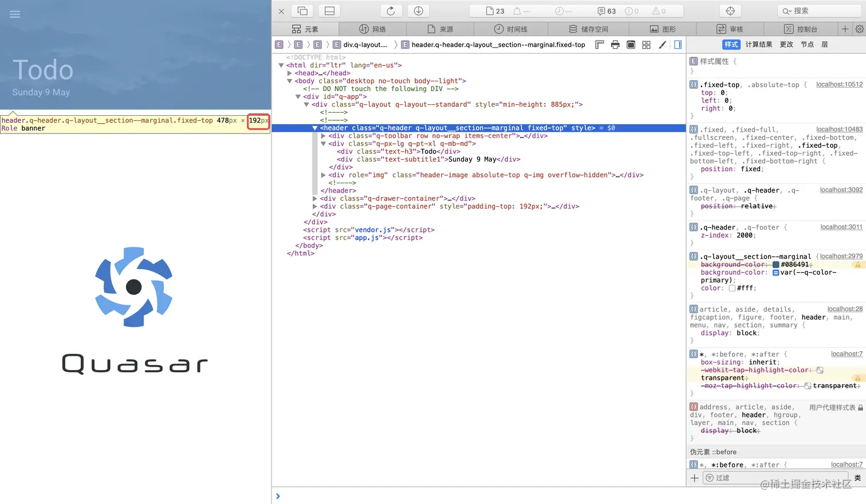Expand the q-drawer-container div node
866x504 pixels.
(314, 199)
